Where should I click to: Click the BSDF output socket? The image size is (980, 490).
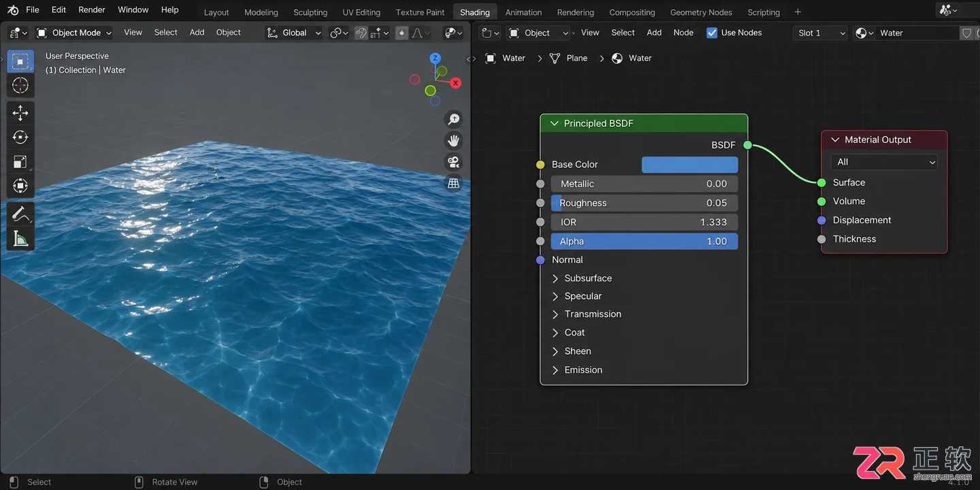748,145
